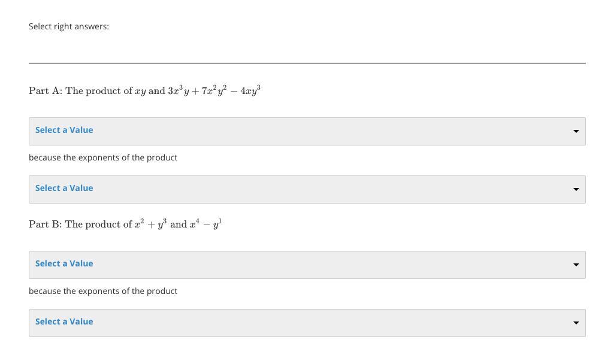The width and height of the screenshot is (614, 364).
Task: Open the first dropdown under Part A
Action: tap(307, 131)
